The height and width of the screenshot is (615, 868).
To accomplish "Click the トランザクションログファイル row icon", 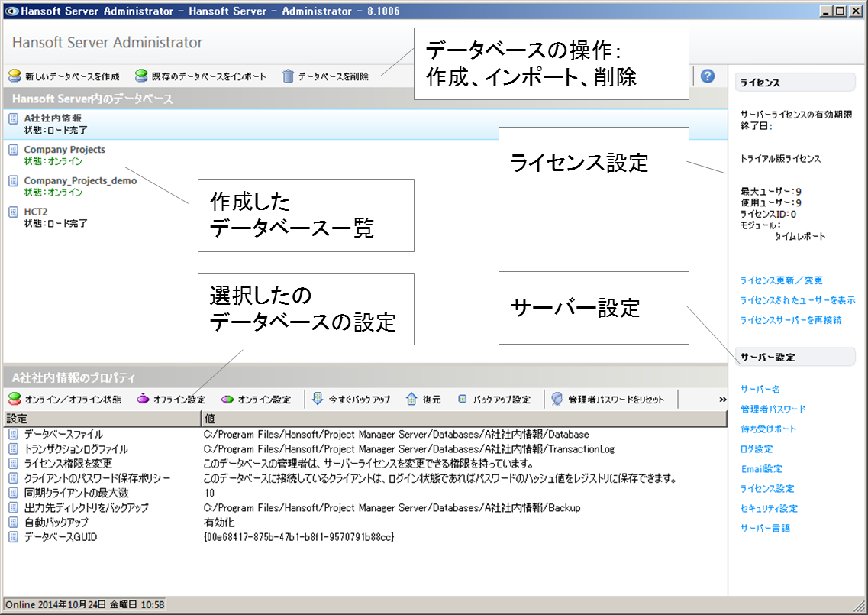I will [14, 448].
